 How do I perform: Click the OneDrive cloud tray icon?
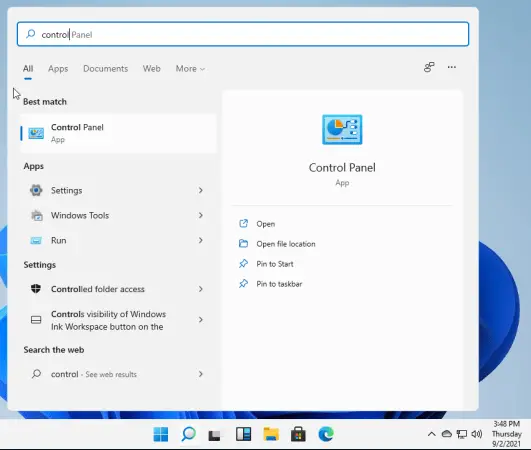click(x=447, y=434)
